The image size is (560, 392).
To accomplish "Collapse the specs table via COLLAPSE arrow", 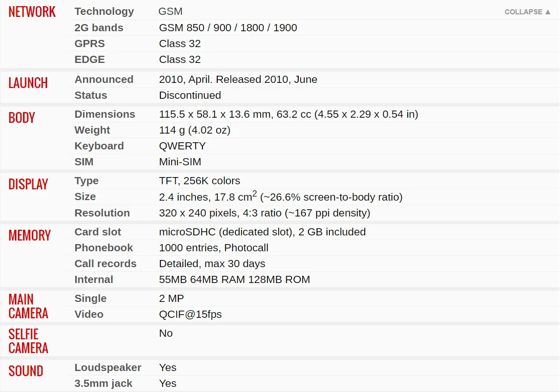I will point(528,12).
